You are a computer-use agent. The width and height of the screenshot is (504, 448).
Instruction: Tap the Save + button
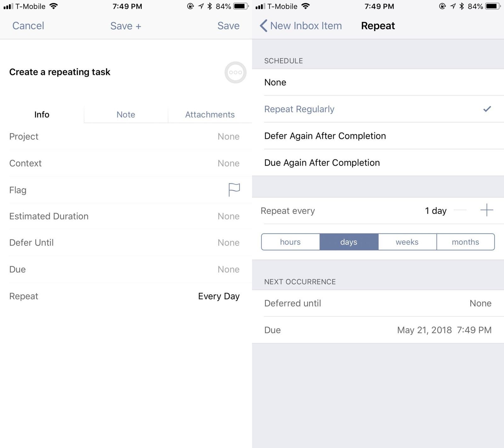(x=126, y=26)
